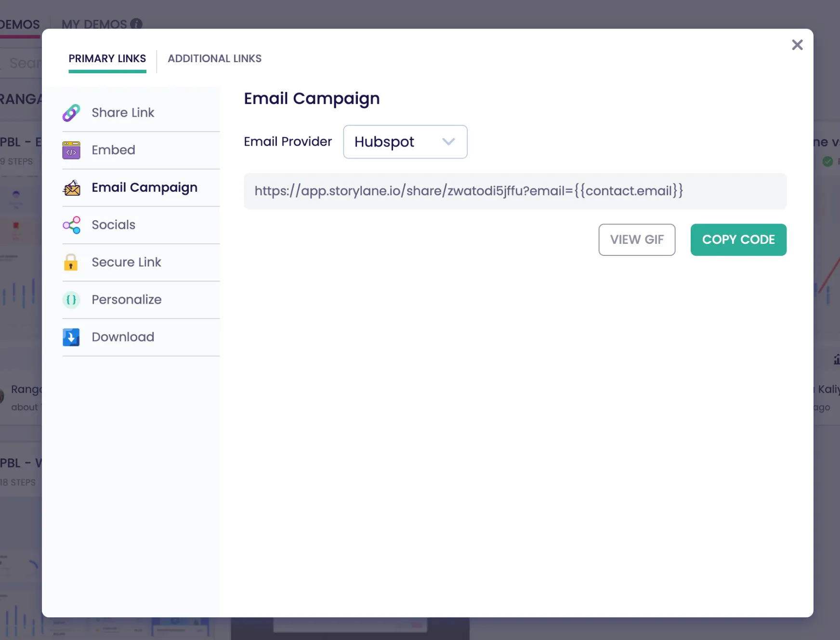Switch to the Additional Links tab
The height and width of the screenshot is (640, 840).
point(214,59)
